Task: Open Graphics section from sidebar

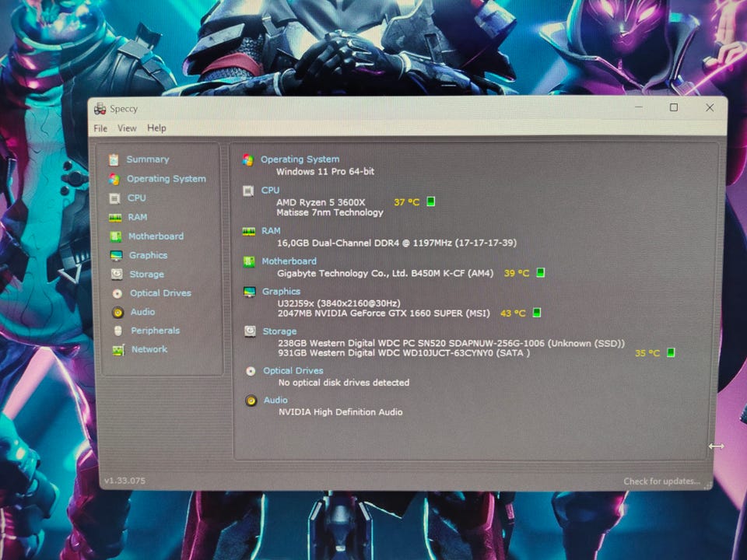Action: pos(148,255)
